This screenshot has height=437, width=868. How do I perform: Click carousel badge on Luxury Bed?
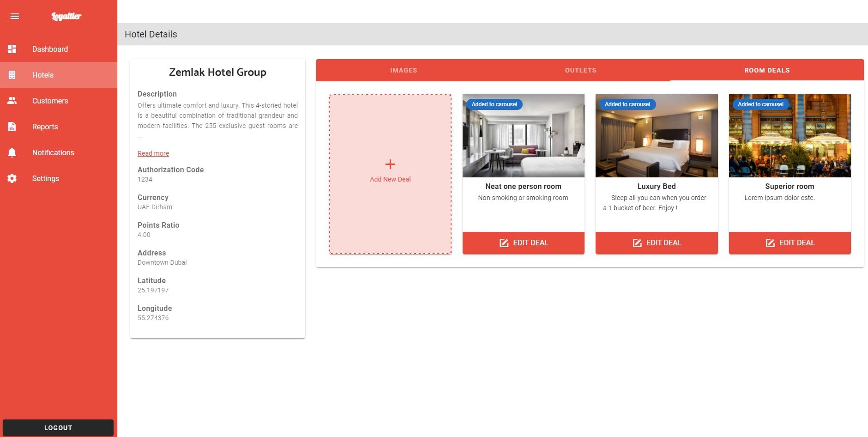pyautogui.click(x=627, y=104)
